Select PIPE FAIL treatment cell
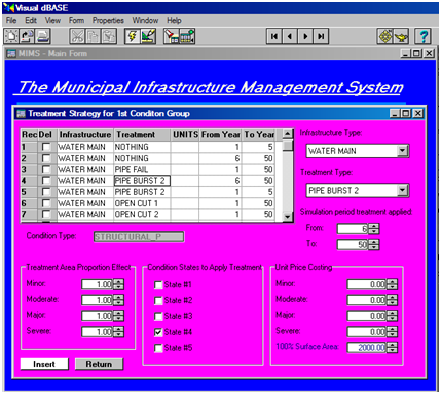Image resolution: width=443 pixels, height=394 pixels. [x=142, y=169]
